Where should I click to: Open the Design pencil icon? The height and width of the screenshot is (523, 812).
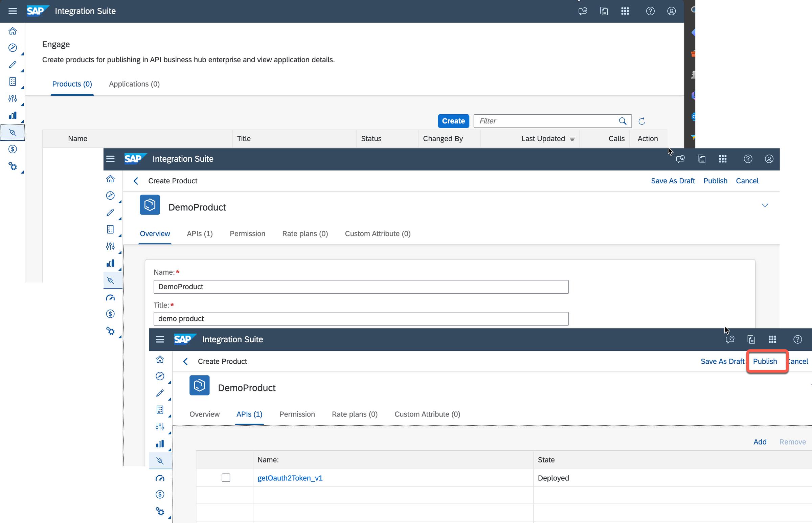point(13,65)
